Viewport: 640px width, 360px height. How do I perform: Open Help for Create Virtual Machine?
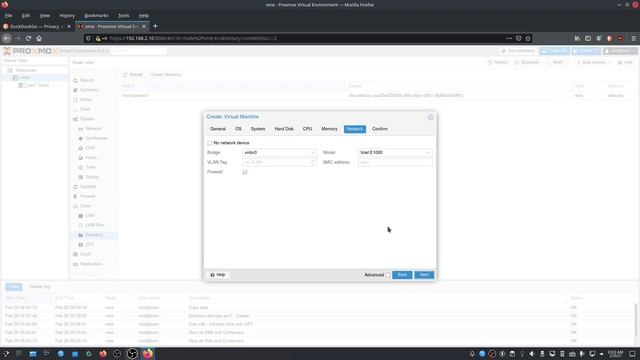point(218,275)
